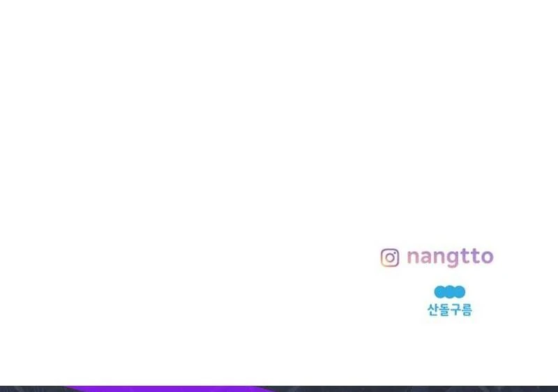558x392 pixels.
Task: Click the Korean character 름
Action: [x=467, y=310]
